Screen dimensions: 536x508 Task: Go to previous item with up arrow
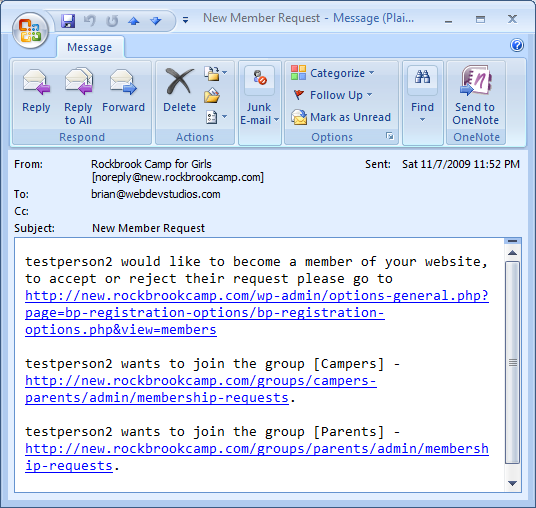click(x=134, y=21)
